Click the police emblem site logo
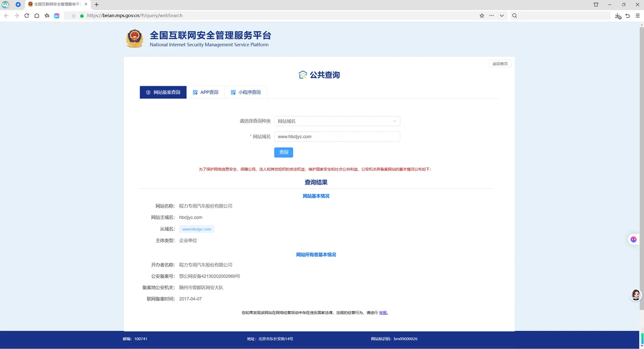Image resolution: width=644 pixels, height=349 pixels. pos(135,39)
